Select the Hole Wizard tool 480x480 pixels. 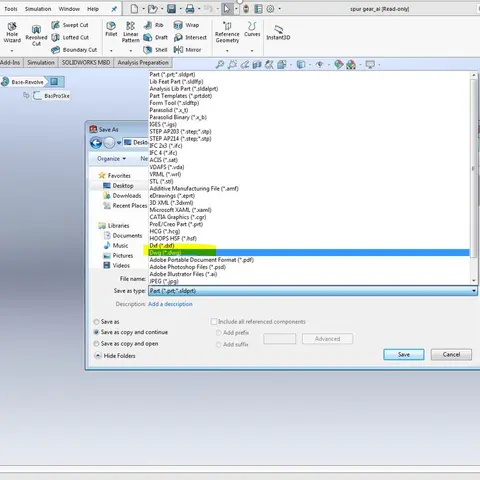[x=12, y=32]
